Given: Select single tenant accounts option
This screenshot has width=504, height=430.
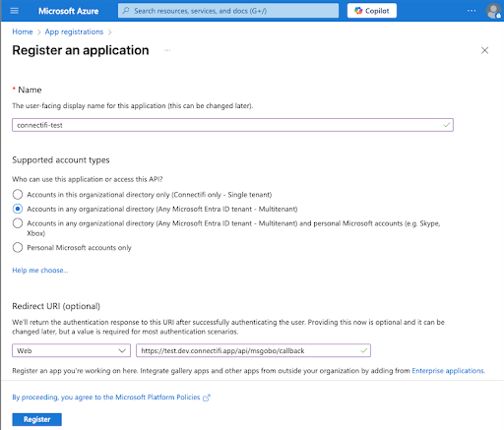Looking at the screenshot, I should pyautogui.click(x=18, y=195).
